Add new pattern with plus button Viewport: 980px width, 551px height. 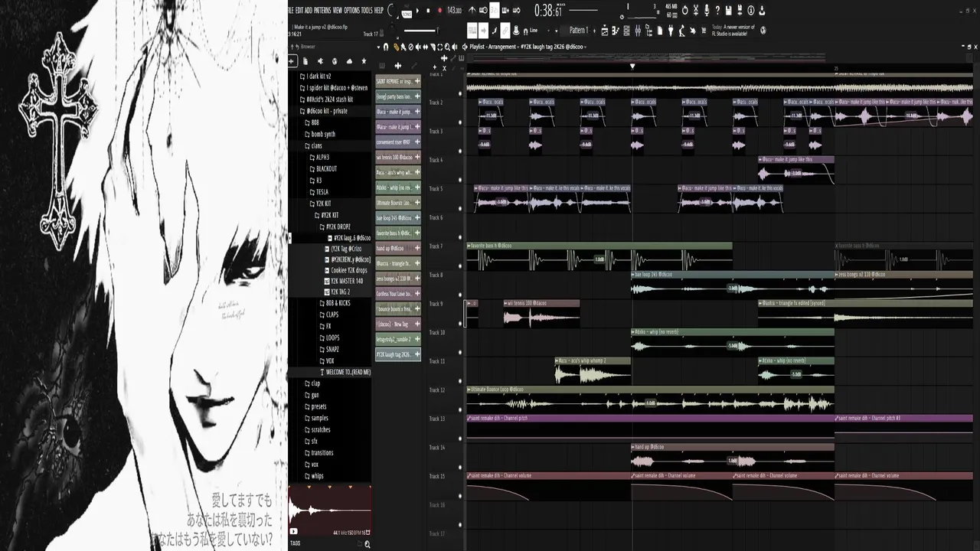595,31
